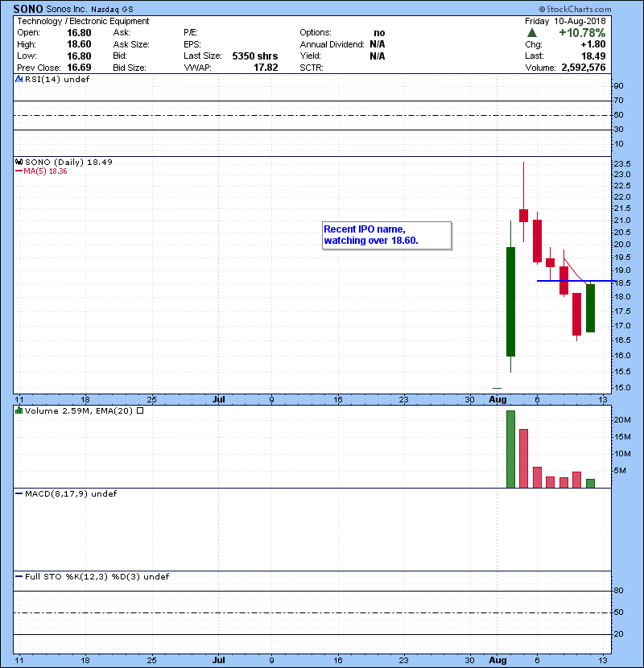Click the candlestick icon beside SONO (Daily)
This screenshot has width=644, height=668.
click(x=19, y=162)
